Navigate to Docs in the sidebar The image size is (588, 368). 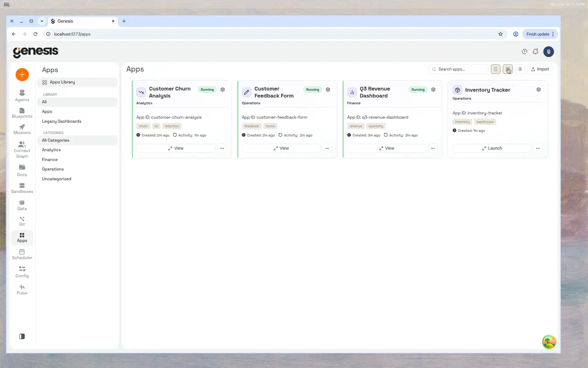(x=22, y=171)
